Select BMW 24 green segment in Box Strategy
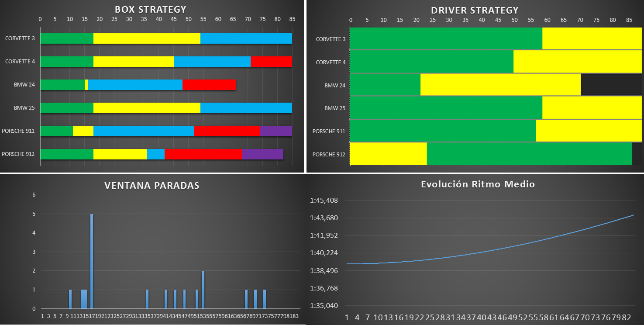The height and width of the screenshot is (325, 644). click(62, 85)
